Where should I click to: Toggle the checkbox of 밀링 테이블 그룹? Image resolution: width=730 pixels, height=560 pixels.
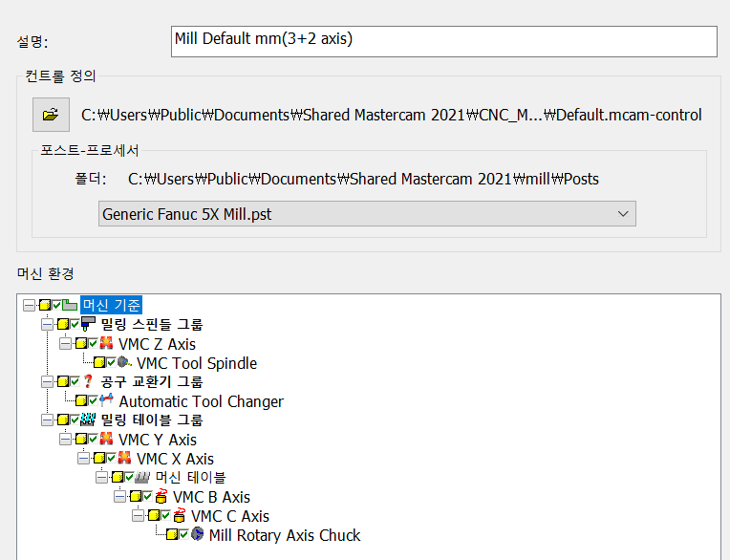[x=75, y=420]
